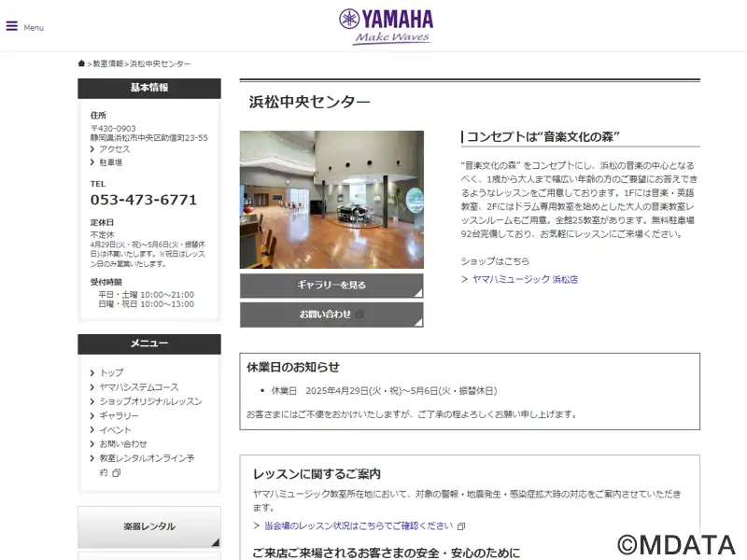Open 当会場のレッスン状況はこちらでご確認ください link

(x=359, y=525)
